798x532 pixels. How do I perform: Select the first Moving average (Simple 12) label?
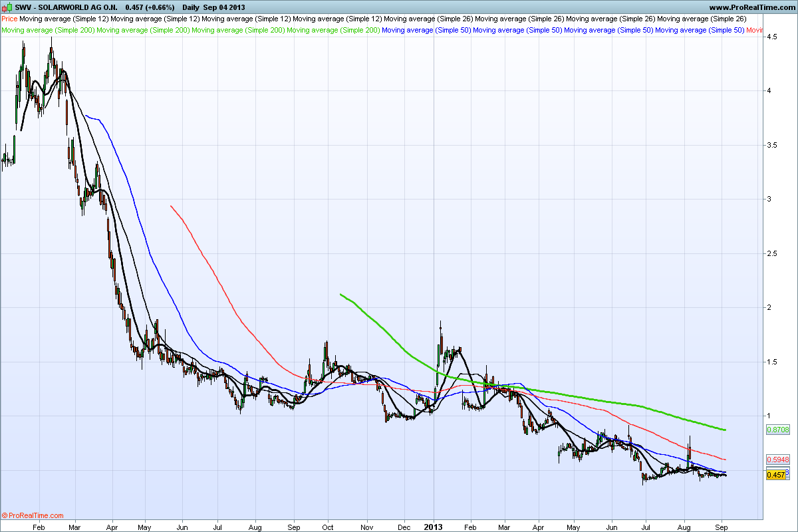pos(64,19)
